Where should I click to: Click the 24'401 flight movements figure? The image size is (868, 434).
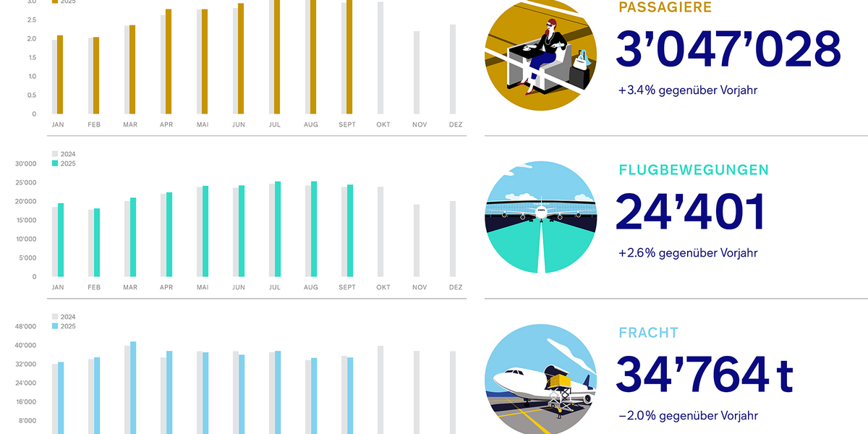pos(690,213)
